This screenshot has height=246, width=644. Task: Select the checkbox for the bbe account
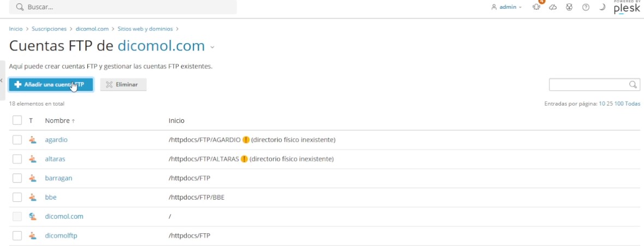17,197
